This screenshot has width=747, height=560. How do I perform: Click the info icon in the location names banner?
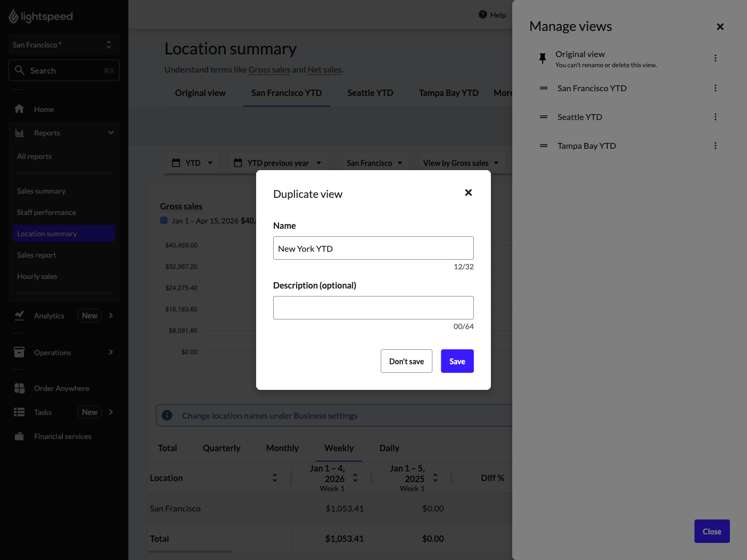click(167, 415)
